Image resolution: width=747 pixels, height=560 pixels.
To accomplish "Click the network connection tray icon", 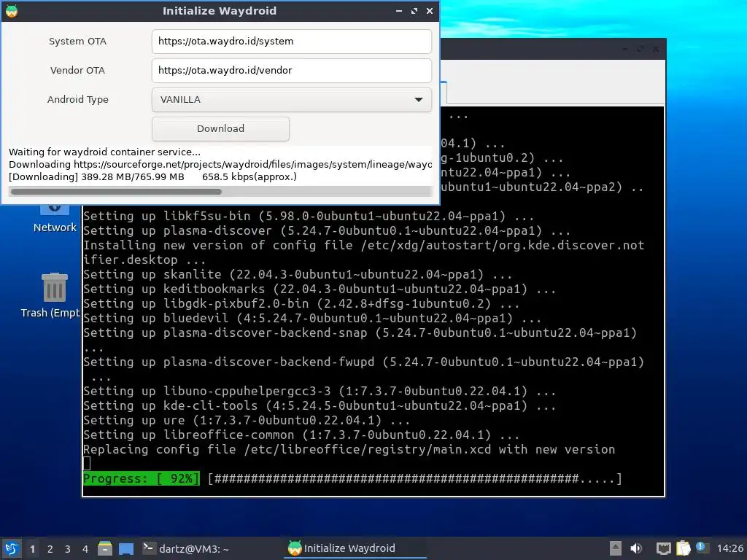I will click(663, 548).
